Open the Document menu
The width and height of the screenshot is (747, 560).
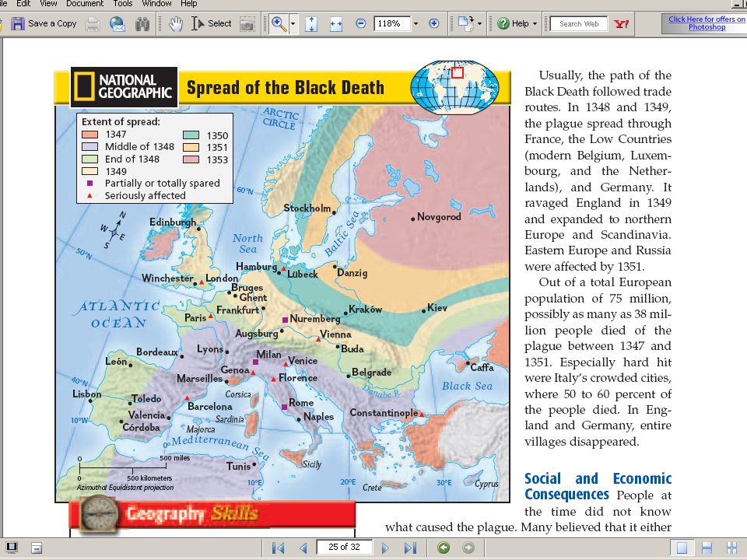(86, 3)
